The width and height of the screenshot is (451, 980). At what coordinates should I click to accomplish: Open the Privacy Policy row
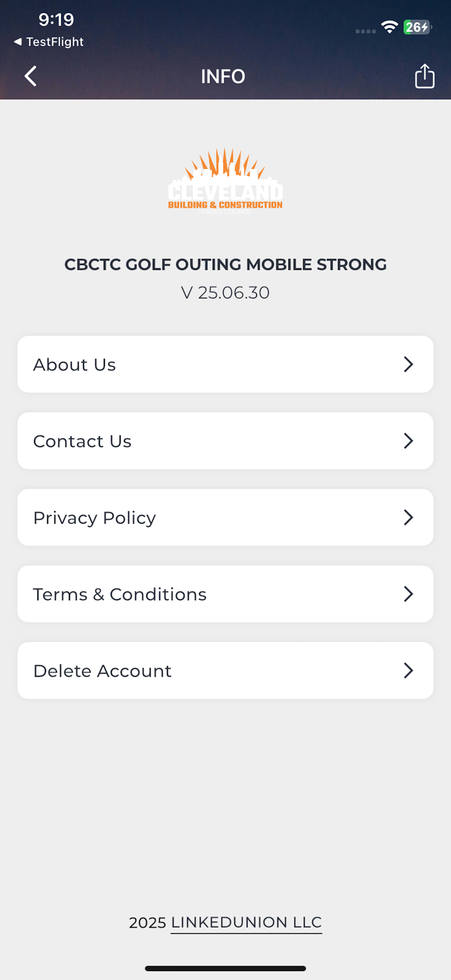pyautogui.click(x=225, y=517)
